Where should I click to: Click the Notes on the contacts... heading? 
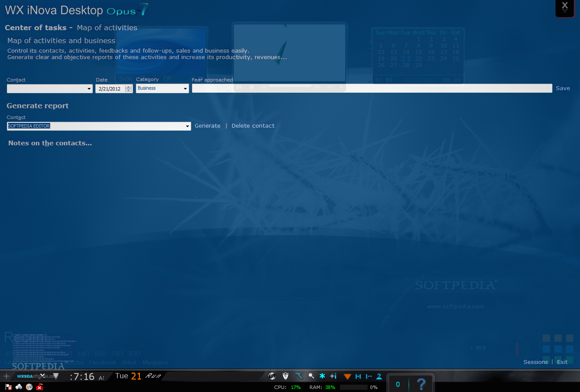click(50, 143)
